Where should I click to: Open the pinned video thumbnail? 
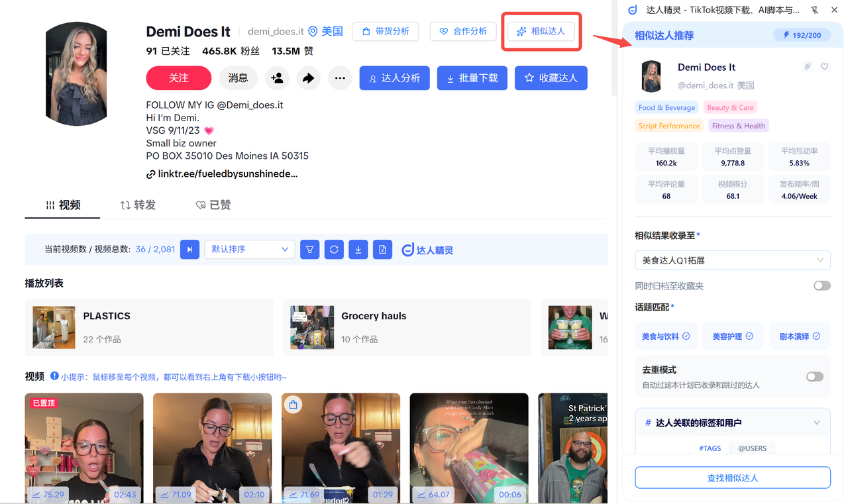pyautogui.click(x=84, y=448)
